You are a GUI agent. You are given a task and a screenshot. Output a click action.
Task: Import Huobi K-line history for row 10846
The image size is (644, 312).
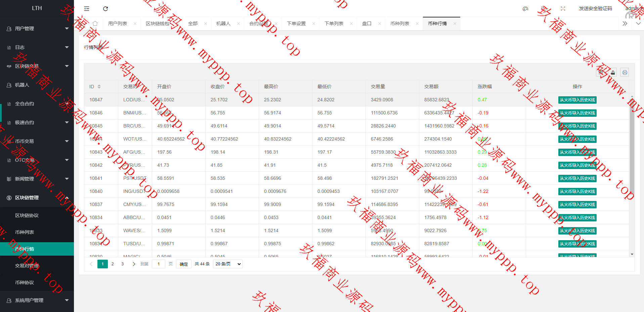[577, 113]
